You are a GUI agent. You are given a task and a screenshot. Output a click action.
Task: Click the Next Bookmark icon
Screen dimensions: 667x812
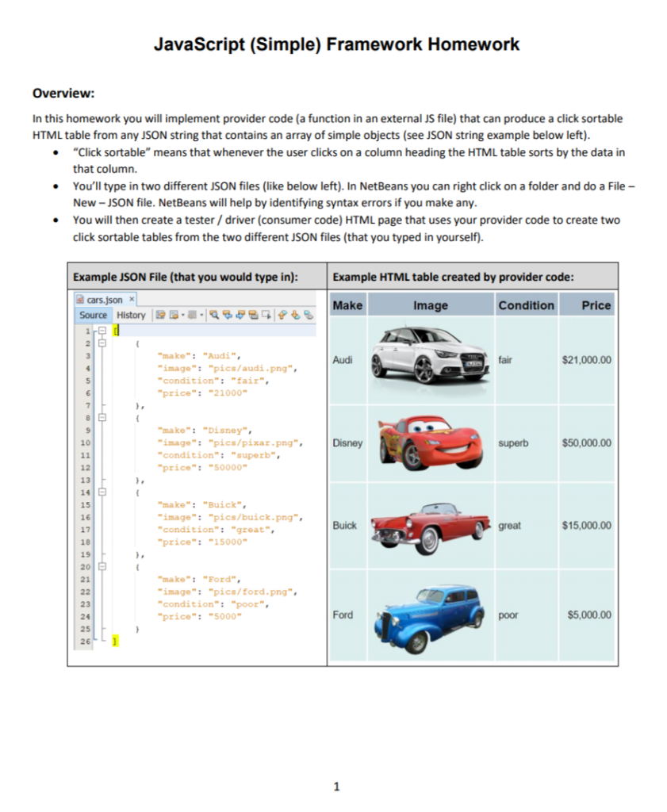[x=296, y=315]
